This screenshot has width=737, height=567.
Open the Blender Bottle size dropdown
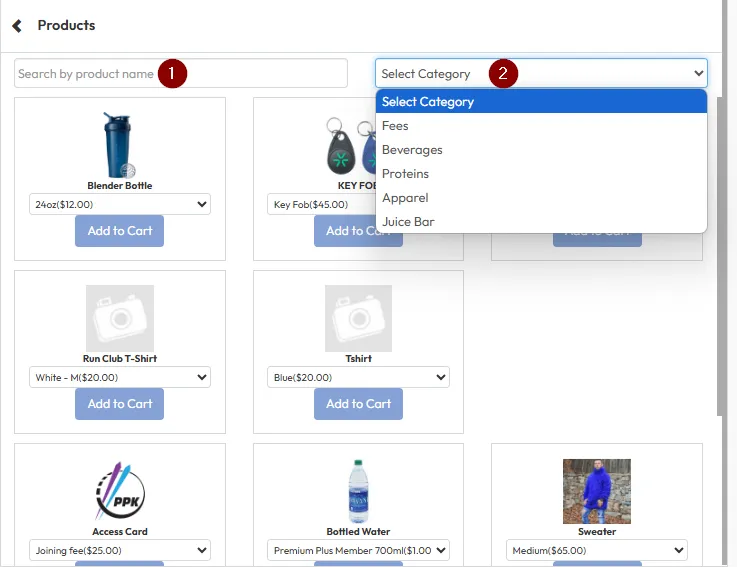[x=120, y=205]
